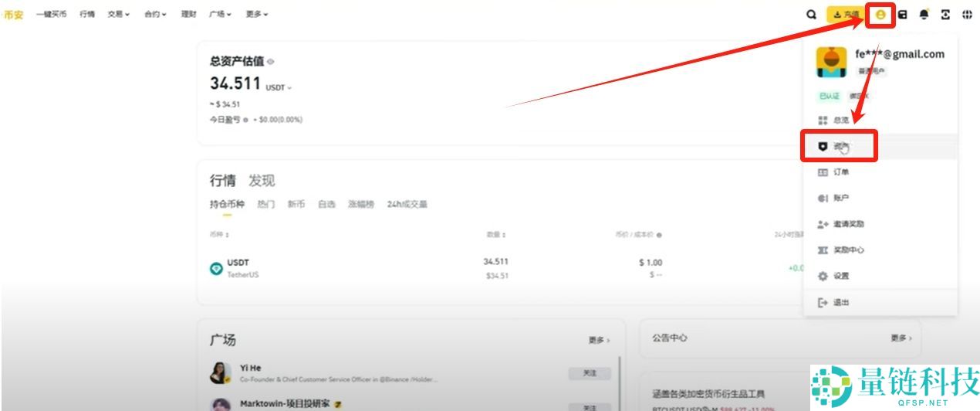Click the search magnifier icon
Viewport: 980px width, 411px height.
(811, 14)
